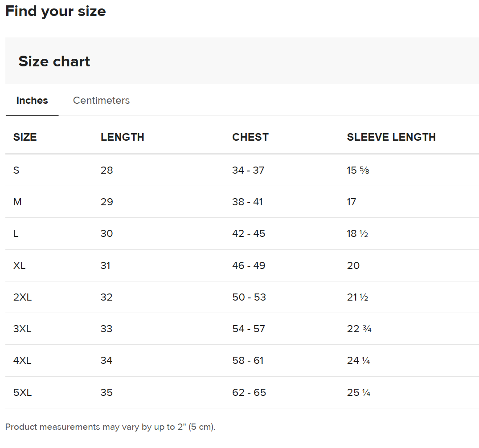
Task: Select the L size row label
Action: [x=16, y=234]
